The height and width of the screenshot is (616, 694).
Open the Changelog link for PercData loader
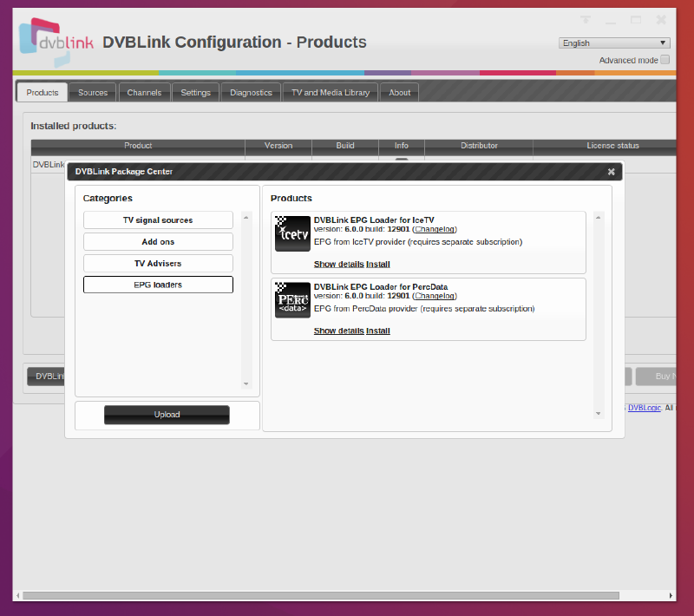(435, 296)
